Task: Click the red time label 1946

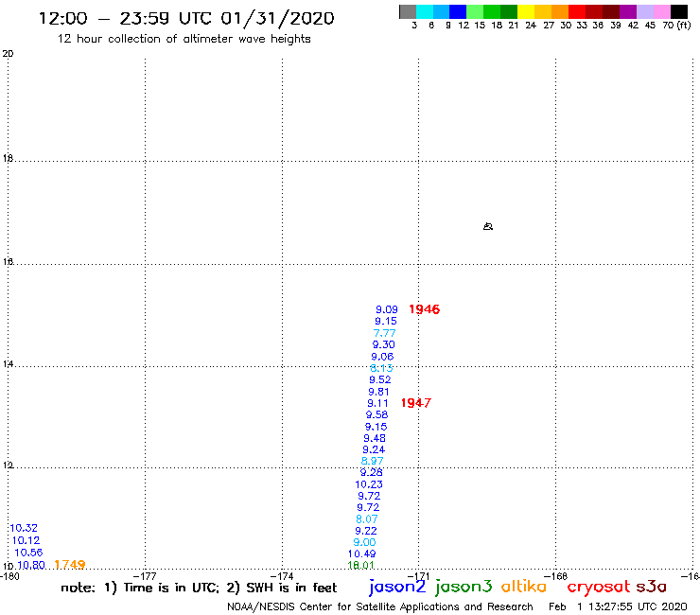Action: click(x=425, y=309)
